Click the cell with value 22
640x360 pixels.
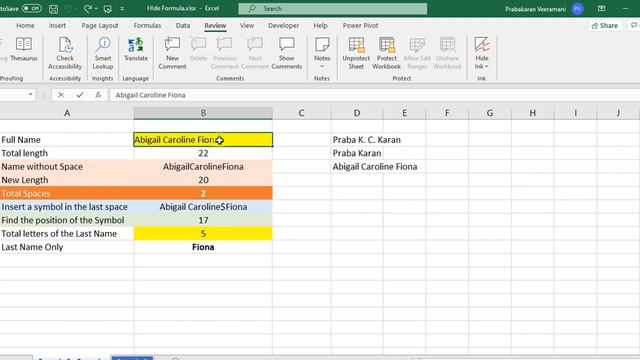click(203, 153)
